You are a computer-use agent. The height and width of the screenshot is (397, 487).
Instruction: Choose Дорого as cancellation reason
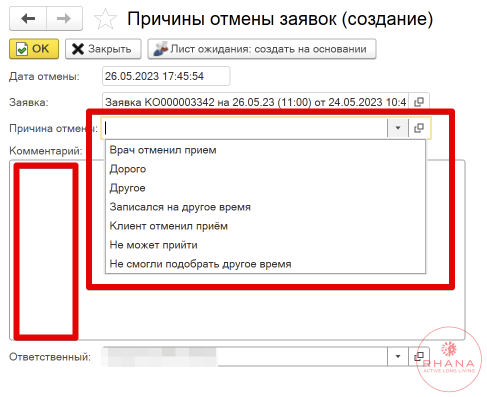265,169
